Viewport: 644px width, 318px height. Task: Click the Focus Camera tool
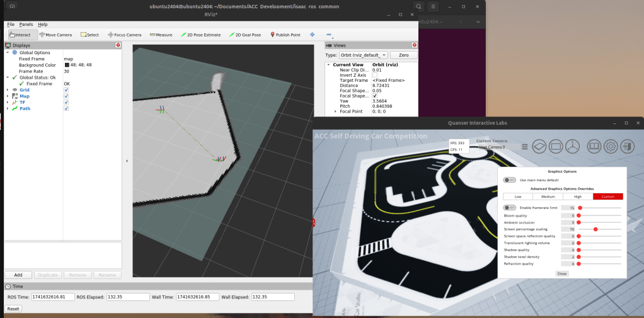pyautogui.click(x=124, y=35)
